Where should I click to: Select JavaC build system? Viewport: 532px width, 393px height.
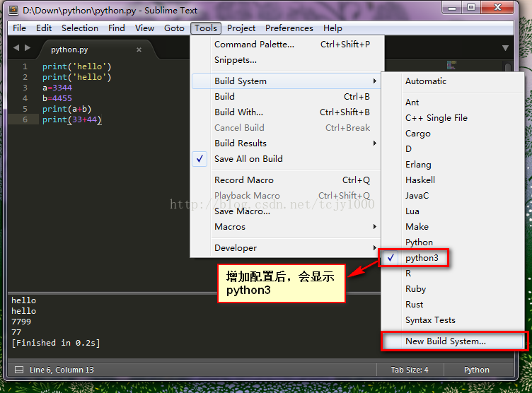click(x=453, y=196)
